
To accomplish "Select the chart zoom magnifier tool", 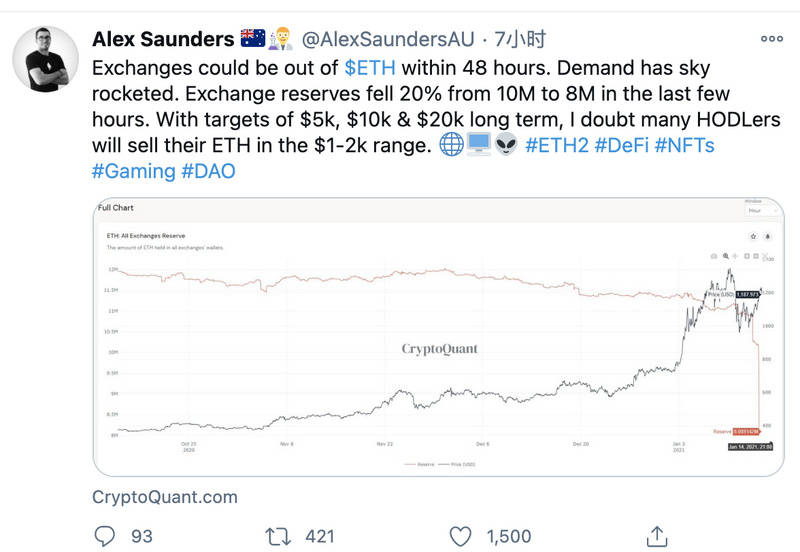I will pyautogui.click(x=726, y=256).
